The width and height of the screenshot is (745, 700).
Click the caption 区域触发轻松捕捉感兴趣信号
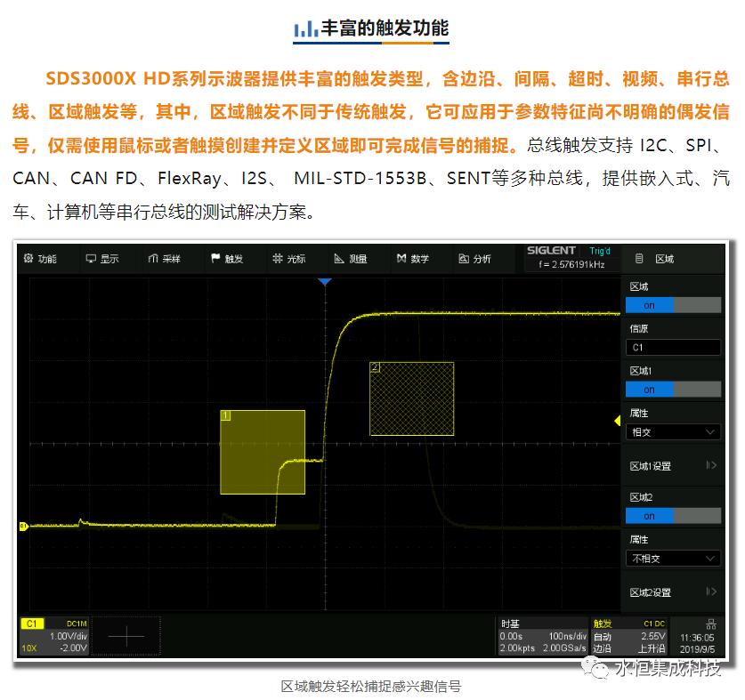pos(371,687)
